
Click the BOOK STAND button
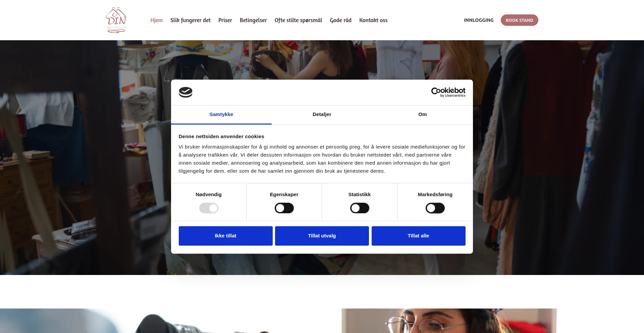coord(519,20)
